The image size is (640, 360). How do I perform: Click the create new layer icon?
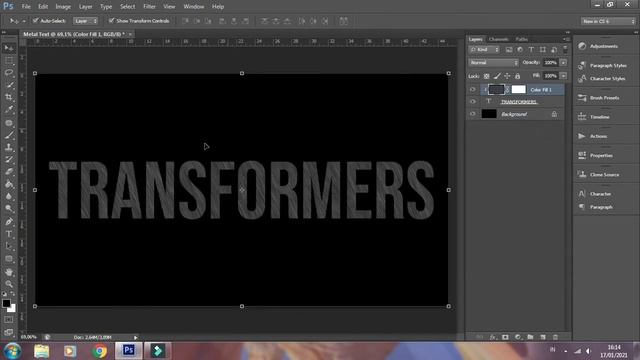543,337
